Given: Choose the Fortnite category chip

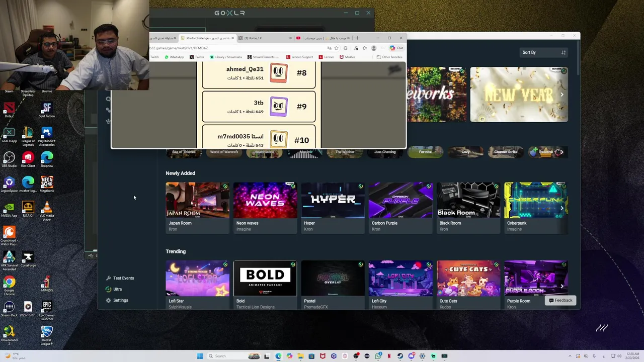Looking at the screenshot, I should 425,152.
